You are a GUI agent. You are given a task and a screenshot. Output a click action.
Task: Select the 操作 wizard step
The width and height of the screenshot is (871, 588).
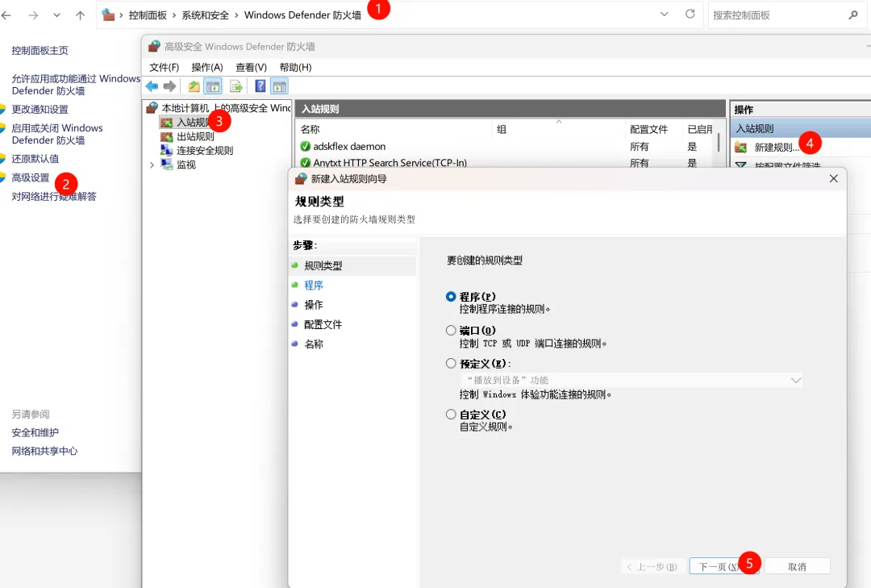313,305
